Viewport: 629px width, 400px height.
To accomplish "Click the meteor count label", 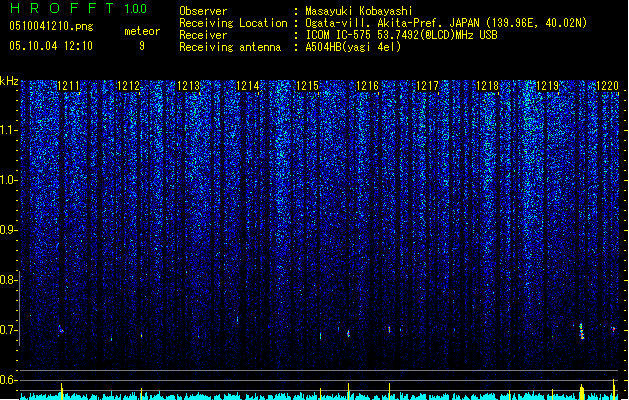I will (142, 31).
